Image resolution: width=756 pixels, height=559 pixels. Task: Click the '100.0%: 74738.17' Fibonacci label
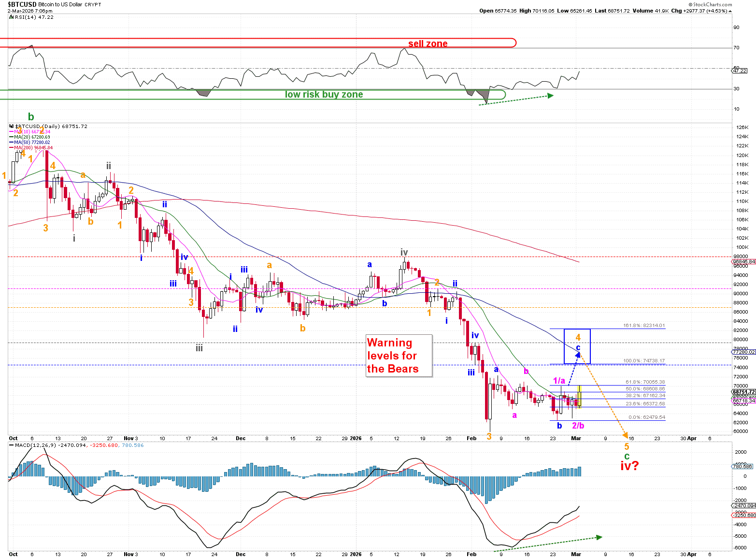coord(644,361)
